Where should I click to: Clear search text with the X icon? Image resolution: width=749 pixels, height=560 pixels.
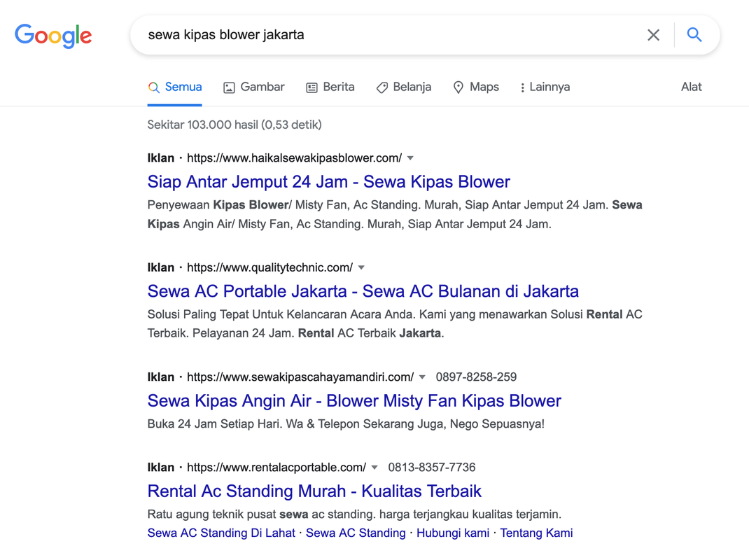(x=653, y=35)
